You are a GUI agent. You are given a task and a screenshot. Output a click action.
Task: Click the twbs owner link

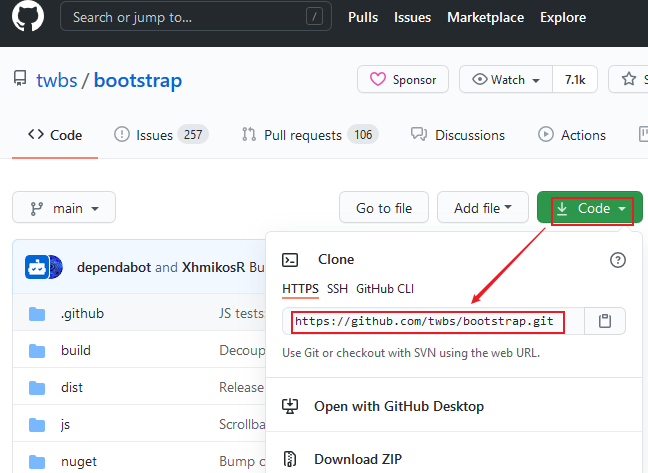coord(57,80)
